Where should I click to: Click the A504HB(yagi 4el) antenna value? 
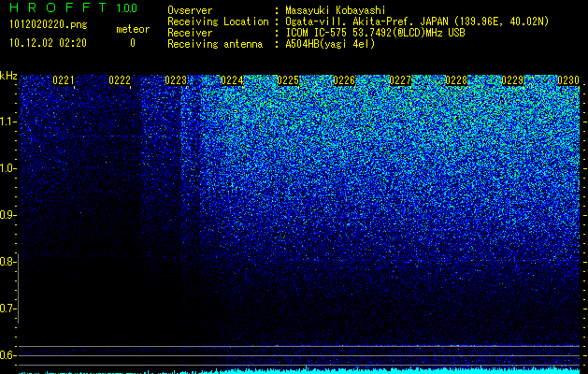pos(330,44)
